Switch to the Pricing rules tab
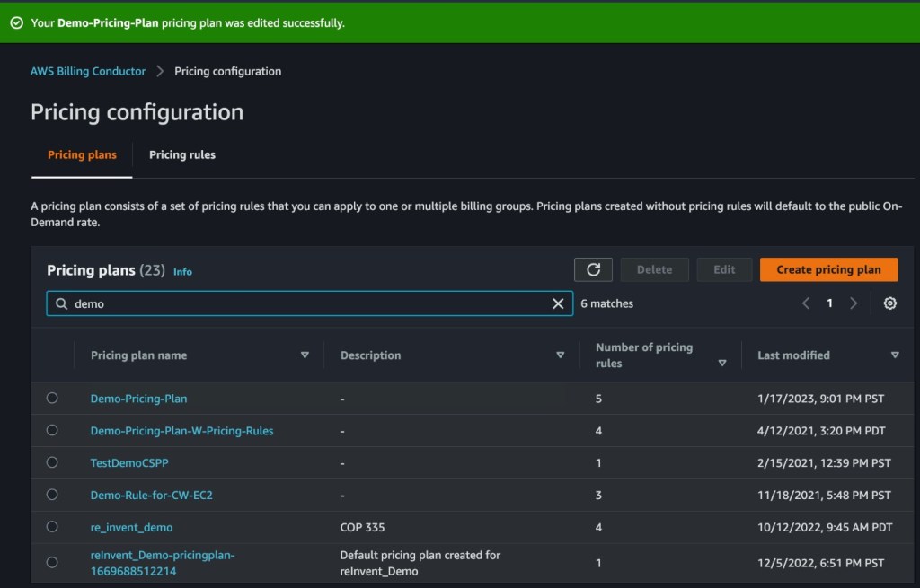This screenshot has width=920, height=588. (x=182, y=154)
